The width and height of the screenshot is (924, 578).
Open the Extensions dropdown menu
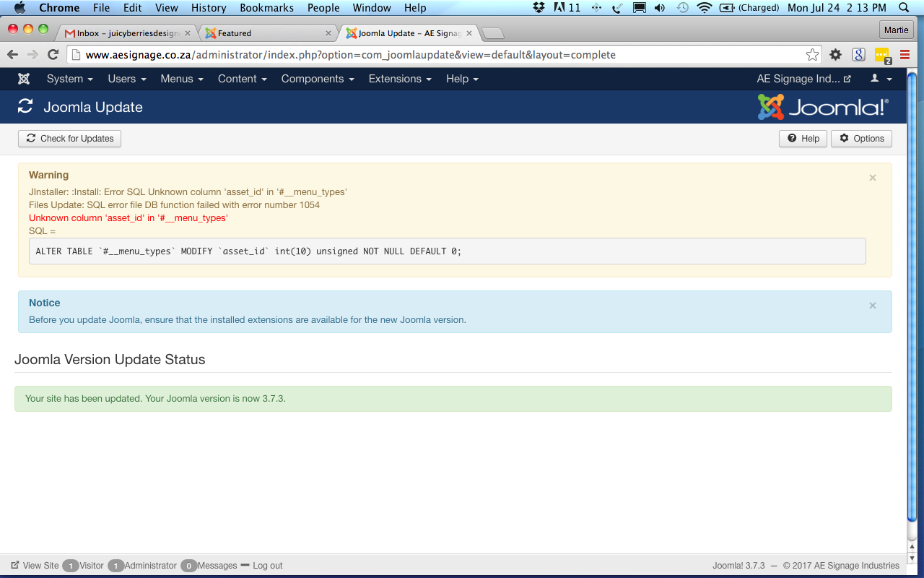point(400,79)
